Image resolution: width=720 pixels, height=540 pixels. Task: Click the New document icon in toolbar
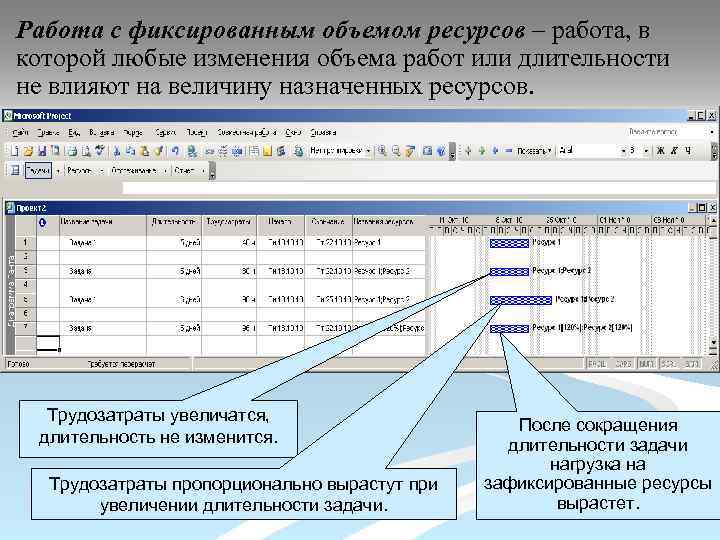[x=14, y=151]
